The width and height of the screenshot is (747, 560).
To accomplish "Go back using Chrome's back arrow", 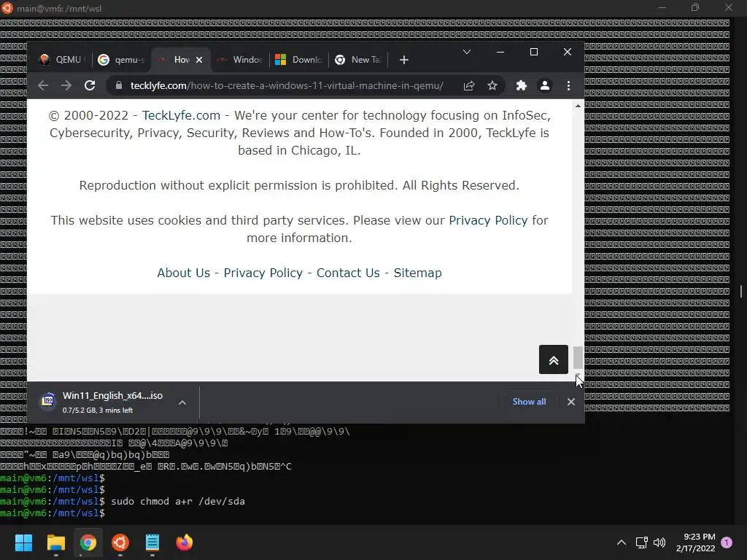I will point(43,86).
